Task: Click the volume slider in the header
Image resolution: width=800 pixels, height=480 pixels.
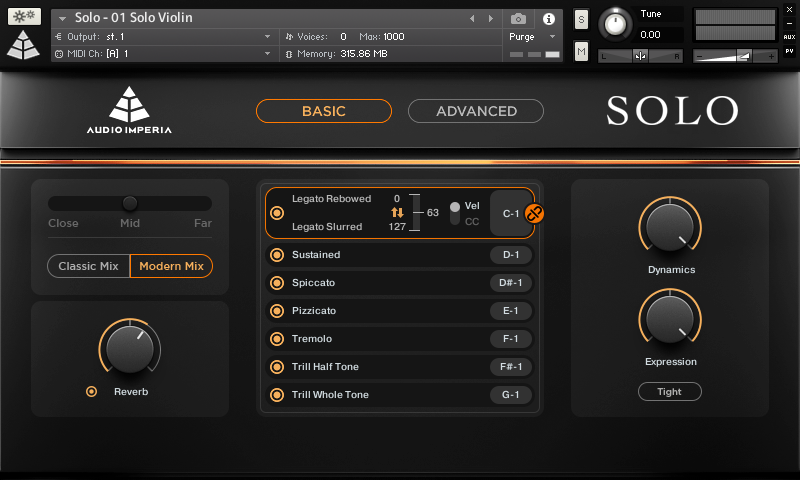Action: [735, 56]
